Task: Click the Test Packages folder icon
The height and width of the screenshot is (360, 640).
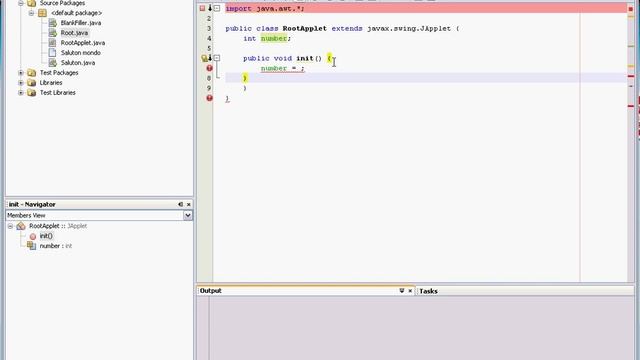Action: (31, 73)
